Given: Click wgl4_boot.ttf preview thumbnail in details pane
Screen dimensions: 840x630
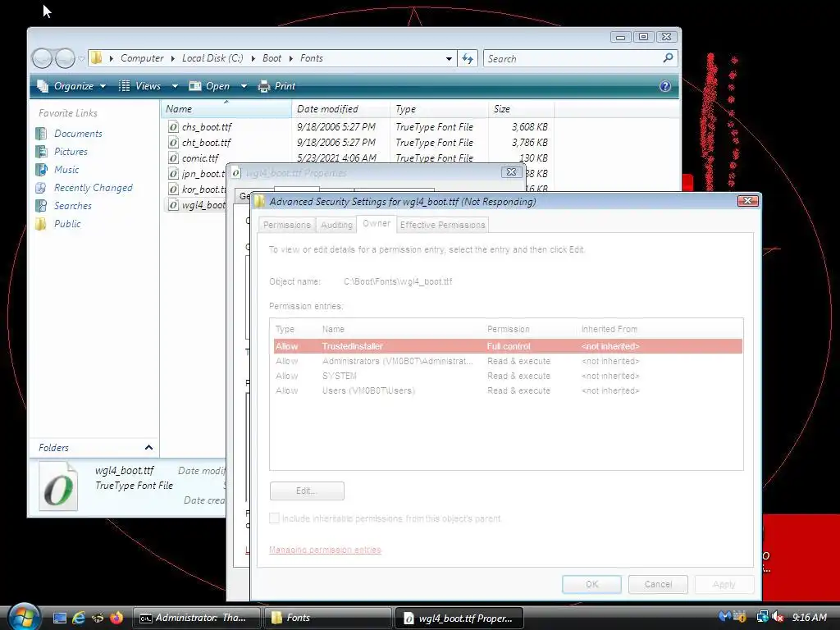Looking at the screenshot, I should 58,486.
